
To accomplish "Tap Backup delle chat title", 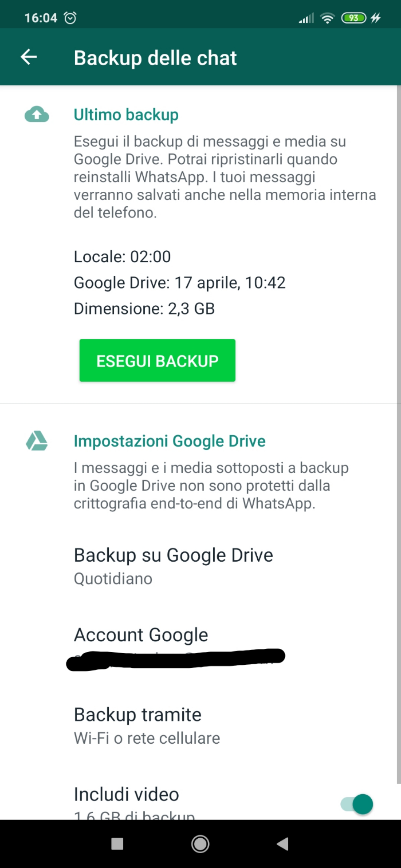I will click(155, 58).
